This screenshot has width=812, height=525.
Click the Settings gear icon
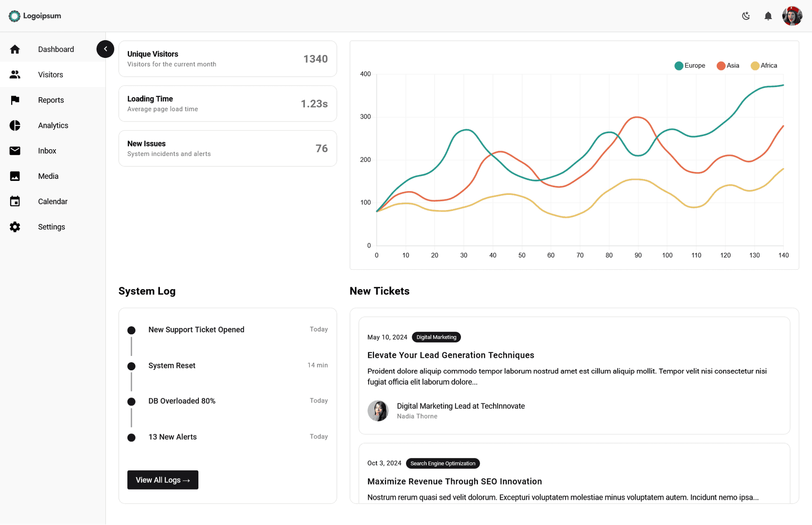[15, 227]
